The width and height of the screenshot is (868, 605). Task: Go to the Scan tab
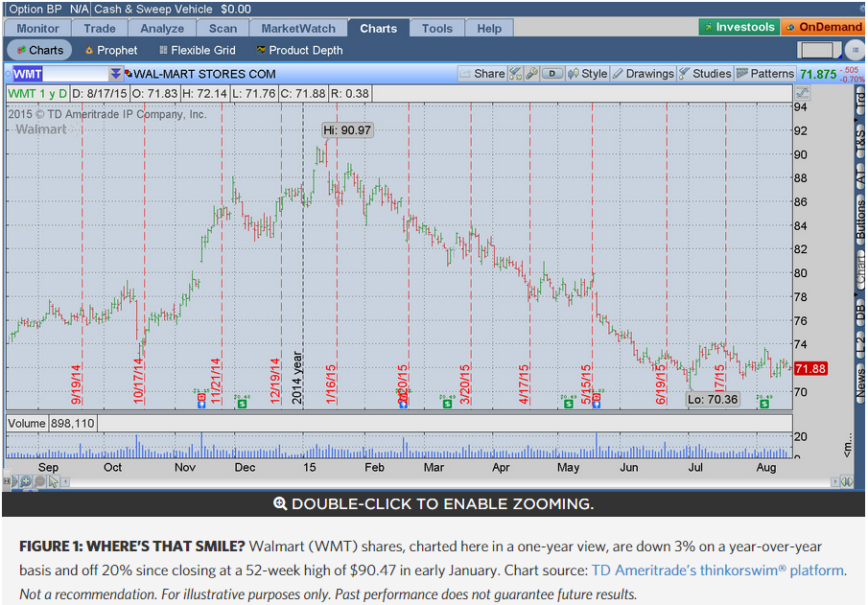[223, 28]
